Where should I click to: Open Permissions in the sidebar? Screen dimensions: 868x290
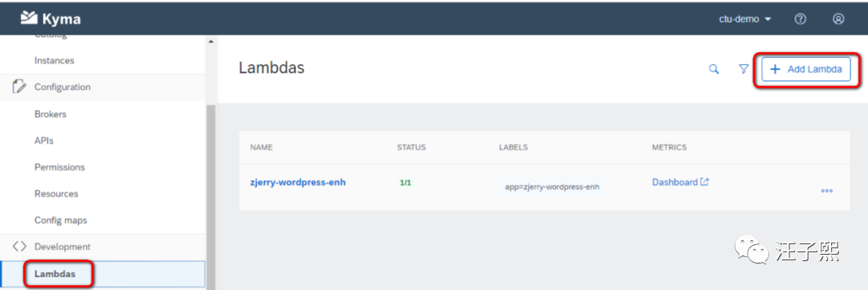click(x=59, y=167)
